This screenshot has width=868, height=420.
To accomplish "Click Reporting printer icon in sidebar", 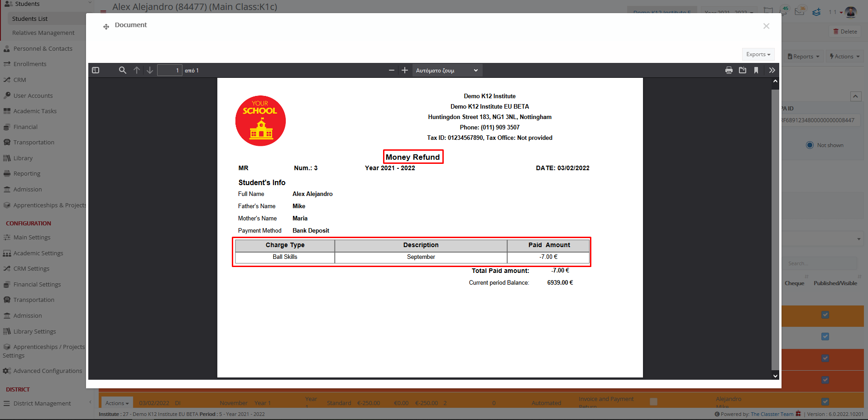I will (x=7, y=173).
